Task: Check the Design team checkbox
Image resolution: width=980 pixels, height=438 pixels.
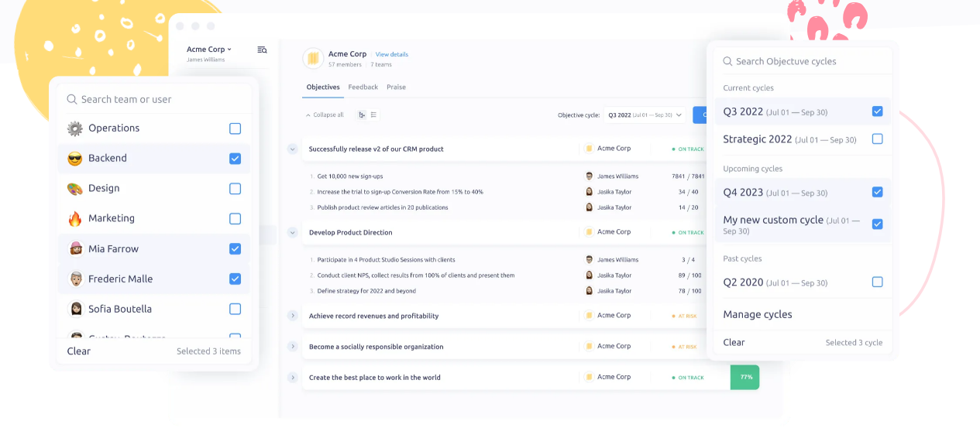Action: pos(236,189)
